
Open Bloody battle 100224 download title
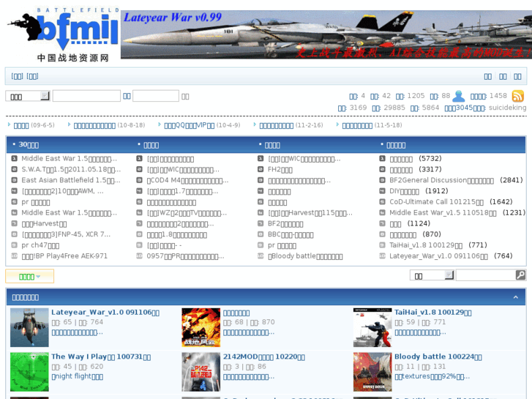pos(438,357)
